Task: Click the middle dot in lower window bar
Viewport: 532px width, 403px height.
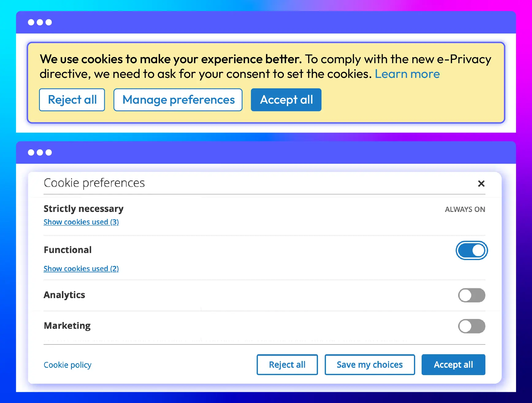Action: pyautogui.click(x=40, y=152)
